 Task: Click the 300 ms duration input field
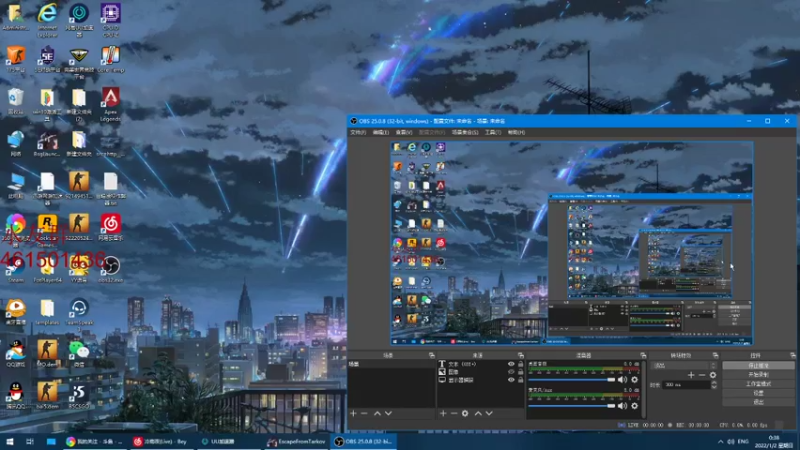coord(686,385)
